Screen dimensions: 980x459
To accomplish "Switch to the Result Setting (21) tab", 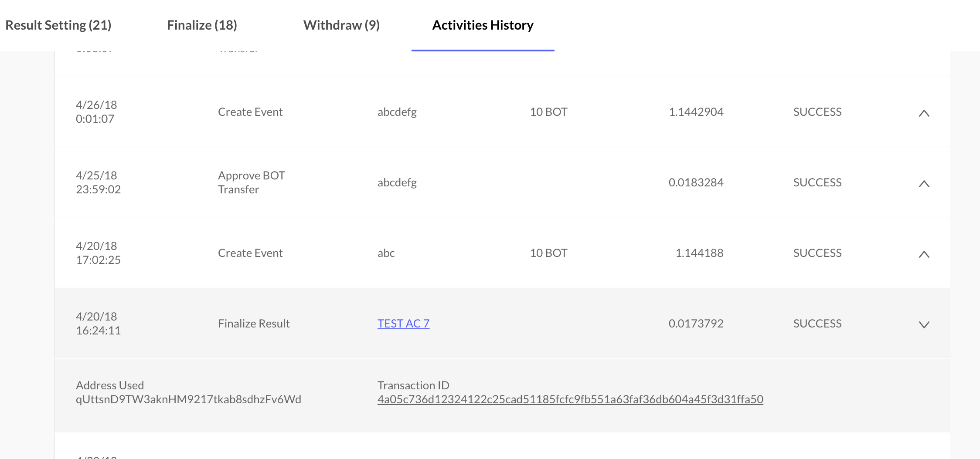I will pyautogui.click(x=58, y=25).
